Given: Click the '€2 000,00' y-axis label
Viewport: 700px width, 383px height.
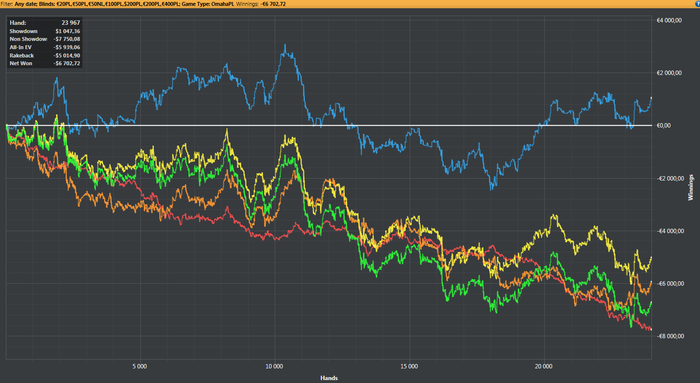Looking at the screenshot, I should coord(669,73).
